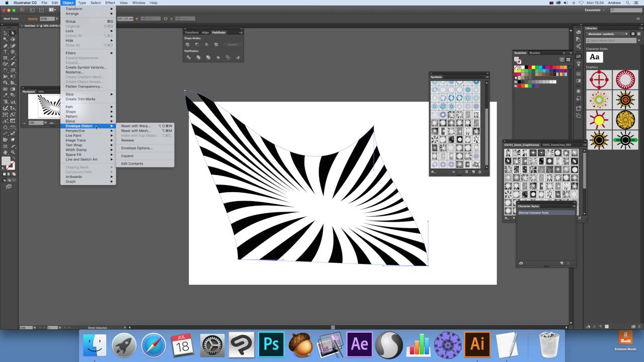Select the red crosshair circle graphic in Libraries

(x=599, y=79)
